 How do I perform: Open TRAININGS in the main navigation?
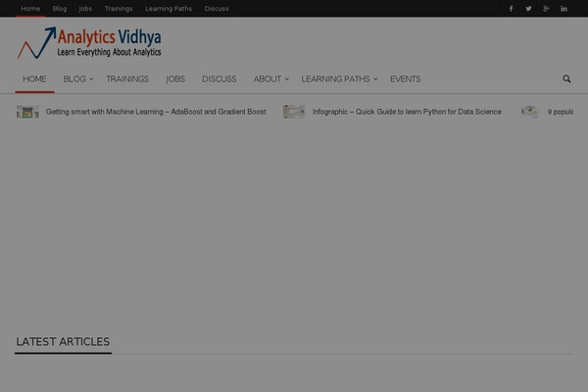pyautogui.click(x=127, y=79)
